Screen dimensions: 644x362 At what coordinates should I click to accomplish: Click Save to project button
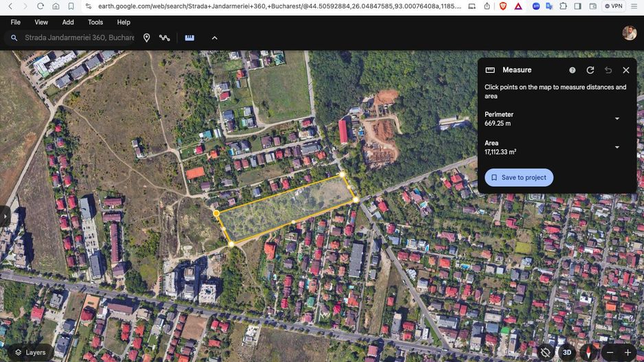[519, 177]
